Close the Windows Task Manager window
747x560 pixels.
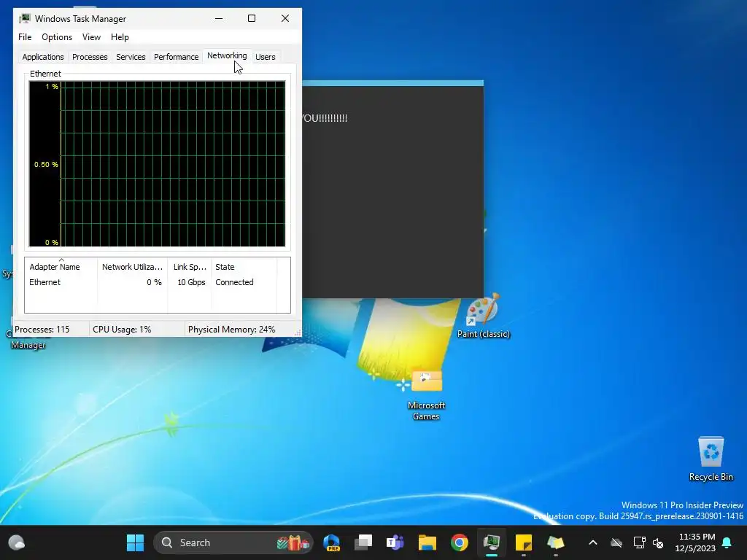285,18
